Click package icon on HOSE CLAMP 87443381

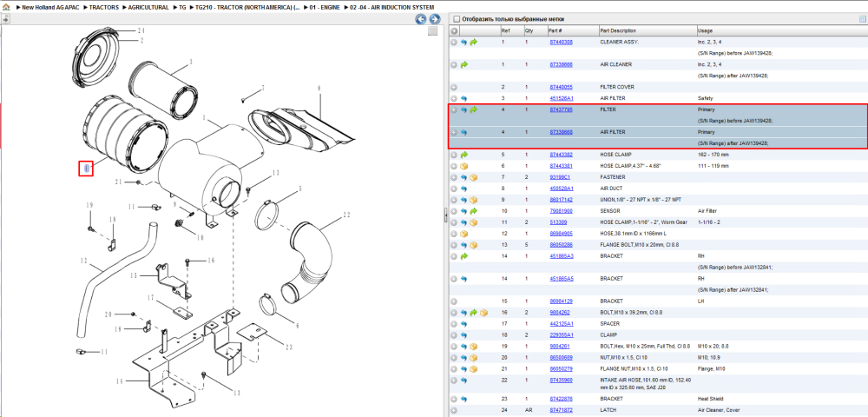(x=464, y=166)
